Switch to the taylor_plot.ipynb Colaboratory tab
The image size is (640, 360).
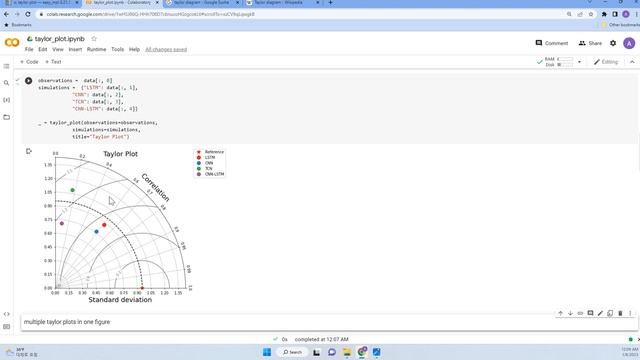[122, 3]
